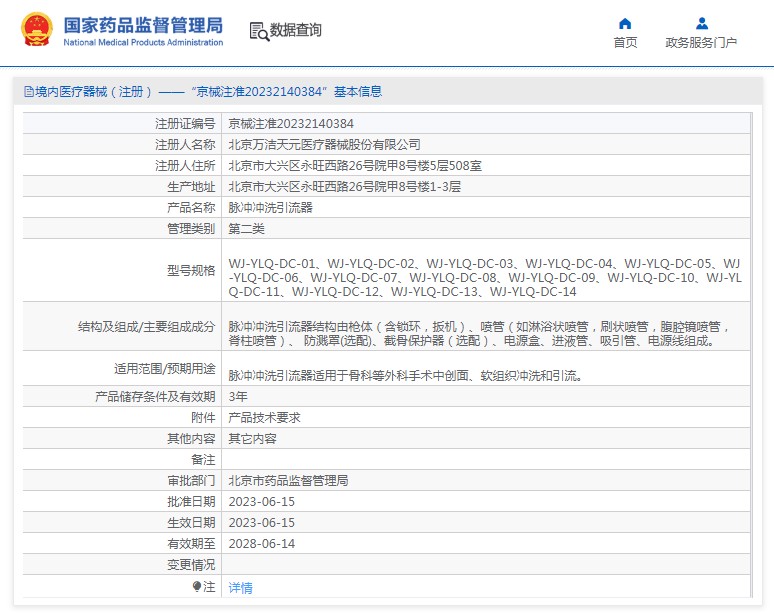
Task: Click the lightbulb icon beside 注
Action: (197, 586)
